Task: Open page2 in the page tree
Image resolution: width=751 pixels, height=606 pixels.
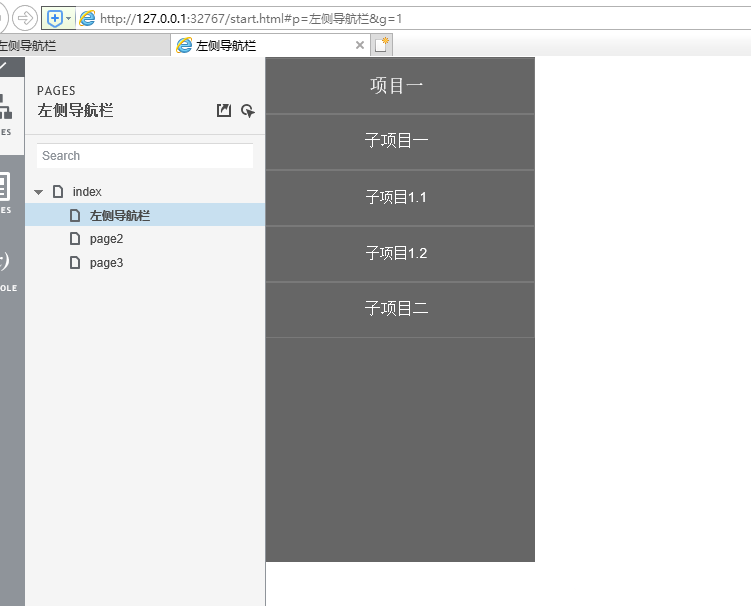Action: point(106,239)
